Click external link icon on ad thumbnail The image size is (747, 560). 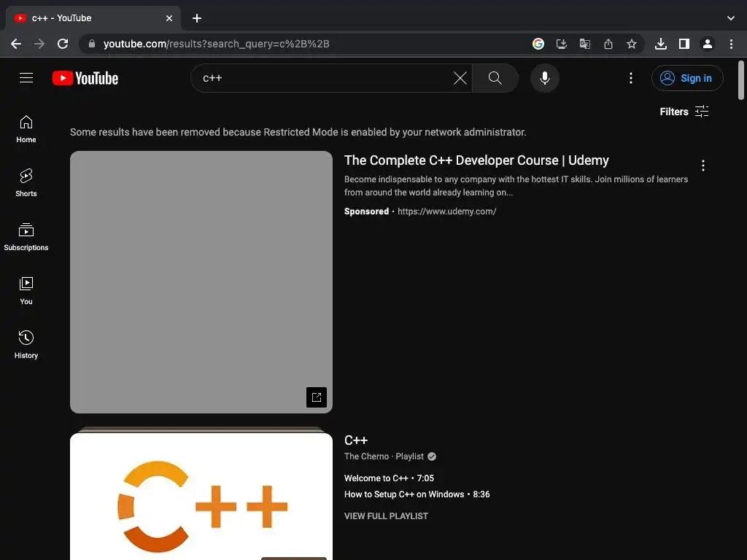pos(317,397)
